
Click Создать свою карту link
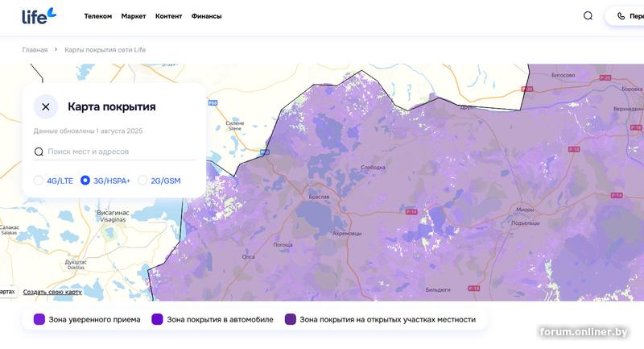(x=52, y=292)
